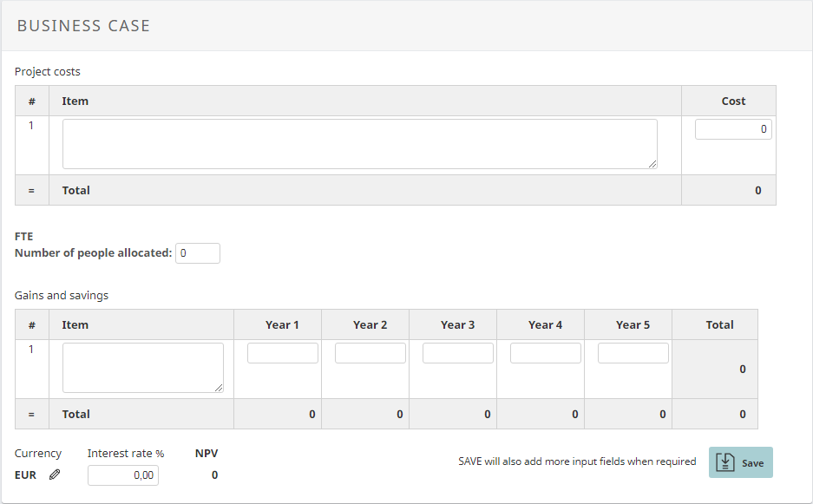The image size is (813, 504).
Task: Click the Interest rate % field
Action: click(123, 475)
